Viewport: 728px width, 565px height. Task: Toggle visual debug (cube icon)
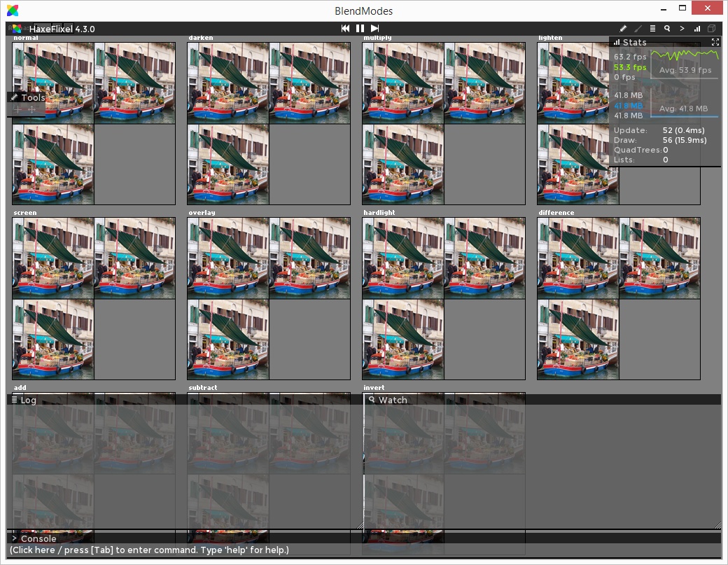712,29
